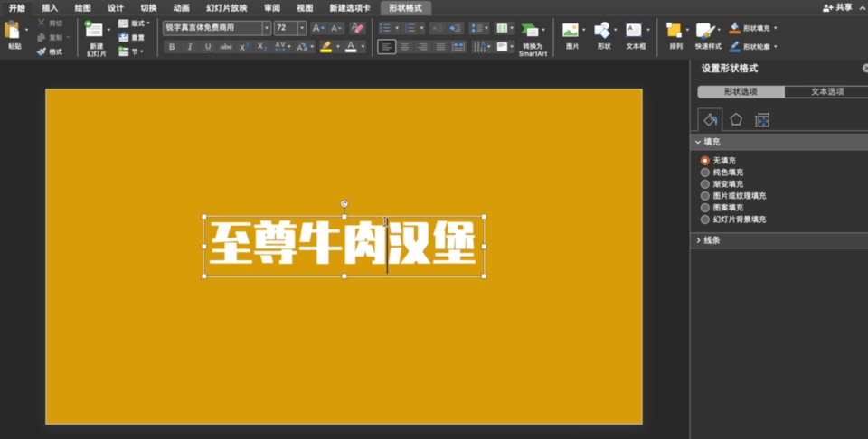868x439 pixels.
Task: Expand the Line (线条) section
Action: pyautogui.click(x=778, y=240)
